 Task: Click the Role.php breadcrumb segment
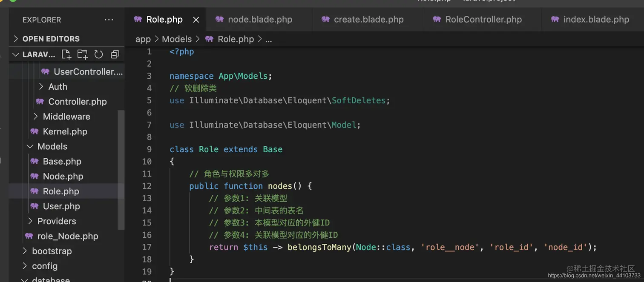point(236,39)
